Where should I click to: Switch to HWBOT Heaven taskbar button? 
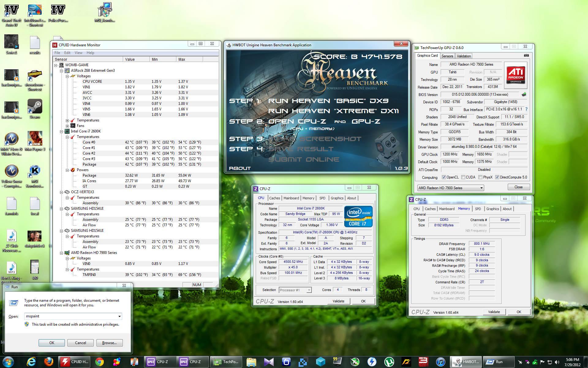coord(466,362)
